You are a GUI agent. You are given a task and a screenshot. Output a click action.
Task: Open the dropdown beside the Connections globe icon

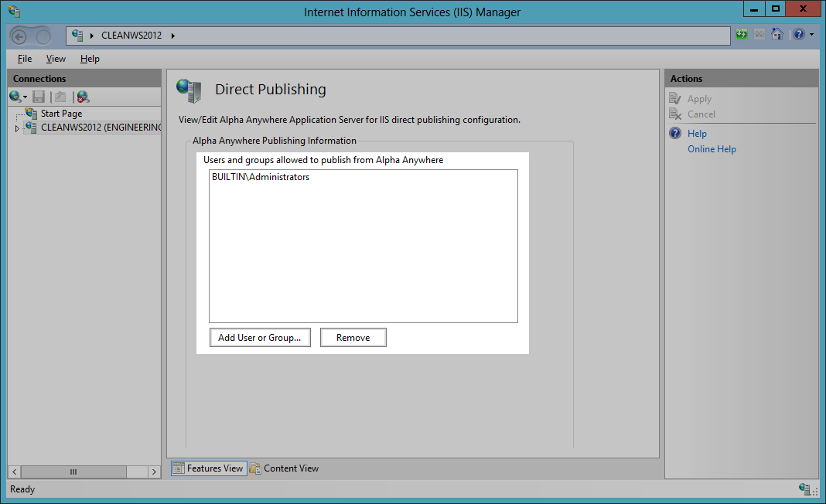pyautogui.click(x=25, y=97)
